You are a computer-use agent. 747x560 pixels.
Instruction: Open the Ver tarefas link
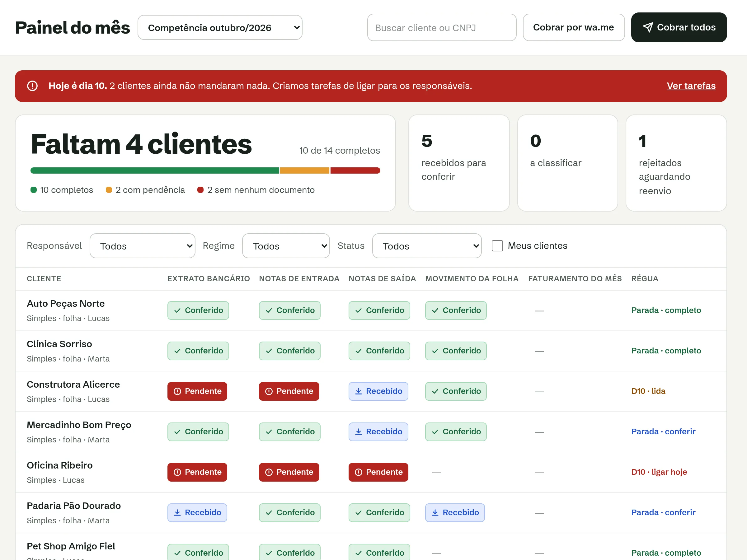coord(691,86)
